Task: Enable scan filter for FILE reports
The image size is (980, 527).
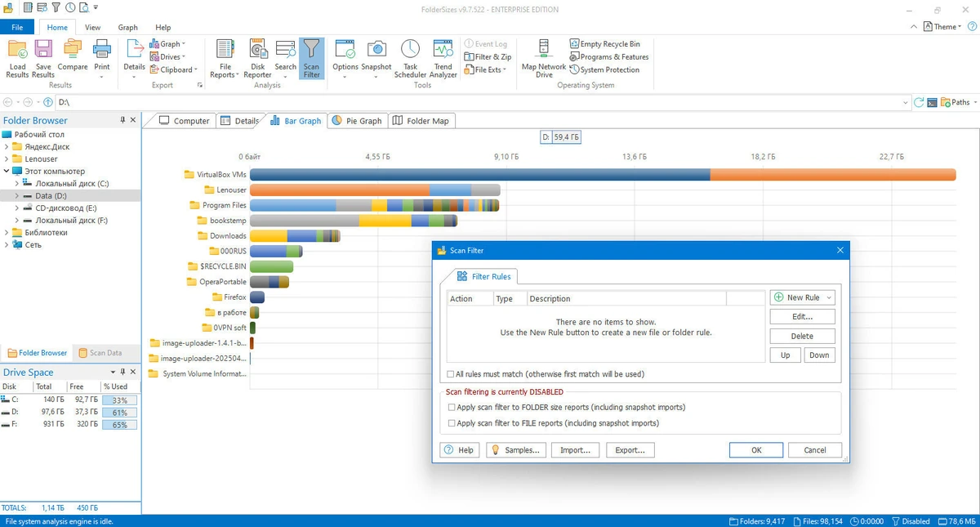Action: tap(452, 423)
